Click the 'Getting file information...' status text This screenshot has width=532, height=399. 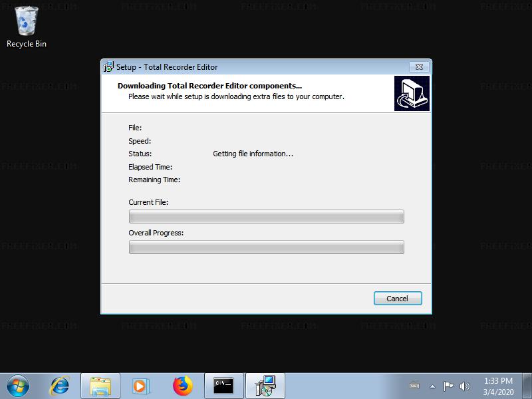253,154
